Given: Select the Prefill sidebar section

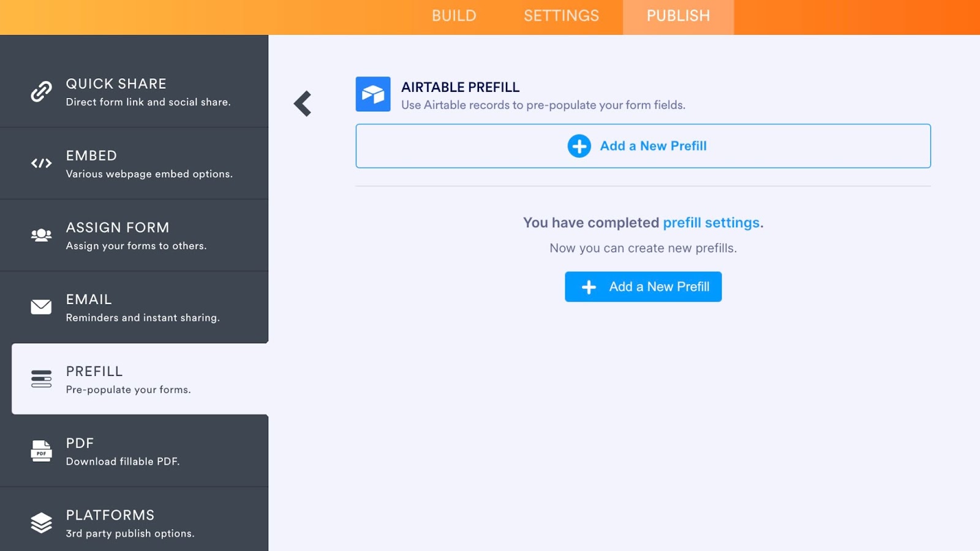Looking at the screenshot, I should tap(140, 379).
